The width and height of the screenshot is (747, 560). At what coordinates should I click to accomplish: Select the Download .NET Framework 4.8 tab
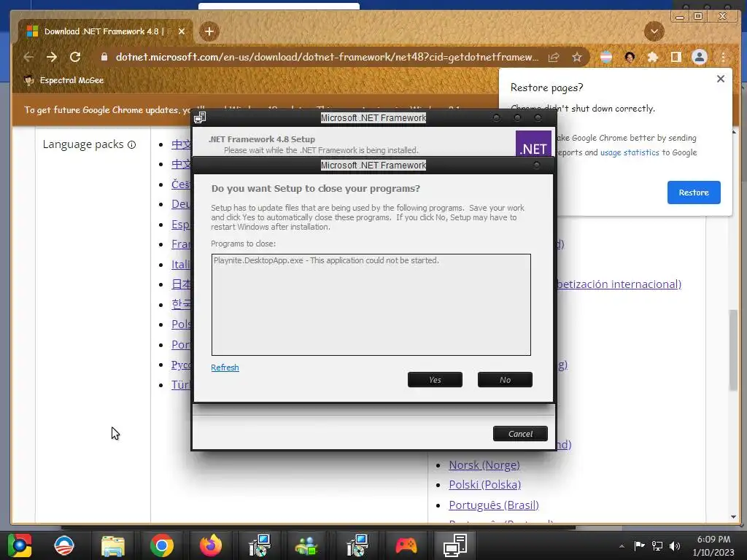pos(105,31)
